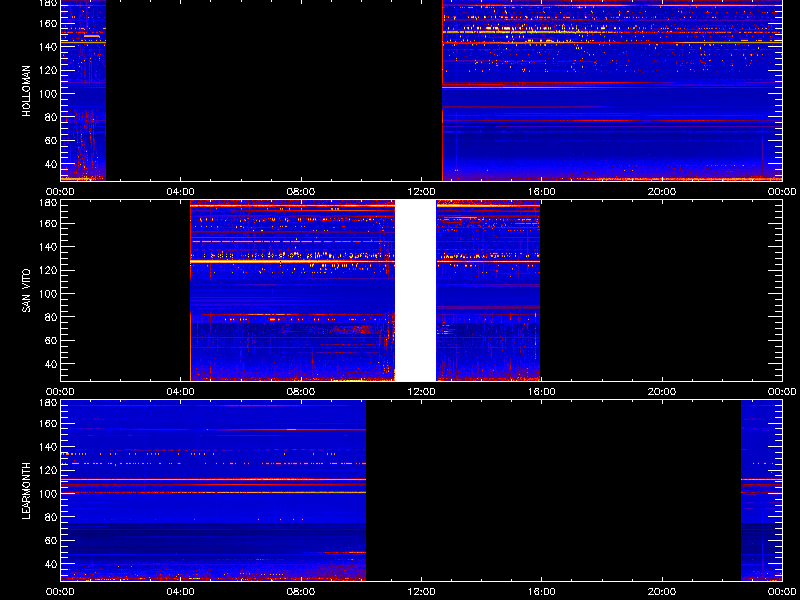Click the 12:00 time label under San Vito panel
The image size is (800, 600).
tap(421, 392)
